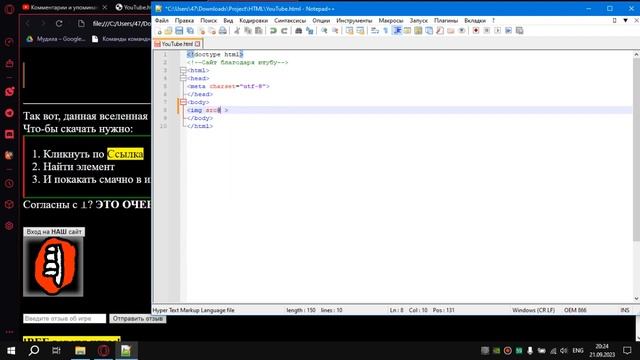Screen dimensions: 640x360
Task: Reload the page in the browser
Action: pyautogui.click(x=59, y=24)
